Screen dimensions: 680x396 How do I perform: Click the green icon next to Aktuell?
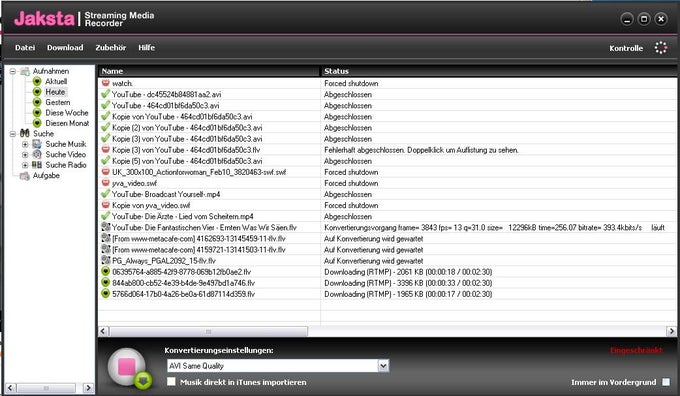coord(37,82)
